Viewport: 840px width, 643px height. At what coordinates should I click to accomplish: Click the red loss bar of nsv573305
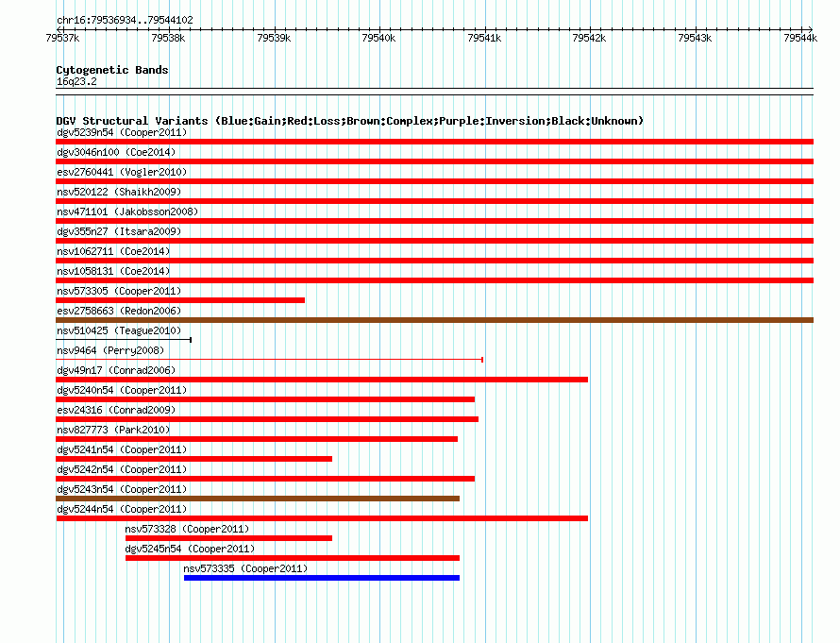pyautogui.click(x=180, y=300)
